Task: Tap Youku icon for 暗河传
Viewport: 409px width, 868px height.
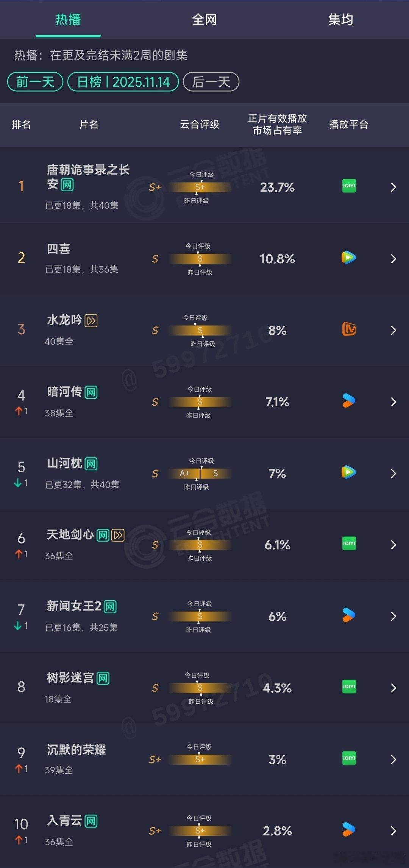Action: 349,401
